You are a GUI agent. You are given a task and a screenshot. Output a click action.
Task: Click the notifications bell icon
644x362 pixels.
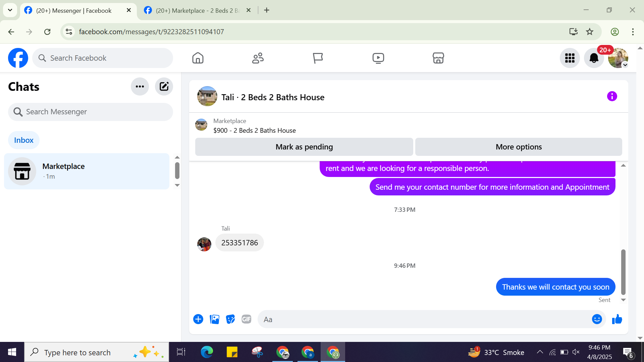coord(594,58)
